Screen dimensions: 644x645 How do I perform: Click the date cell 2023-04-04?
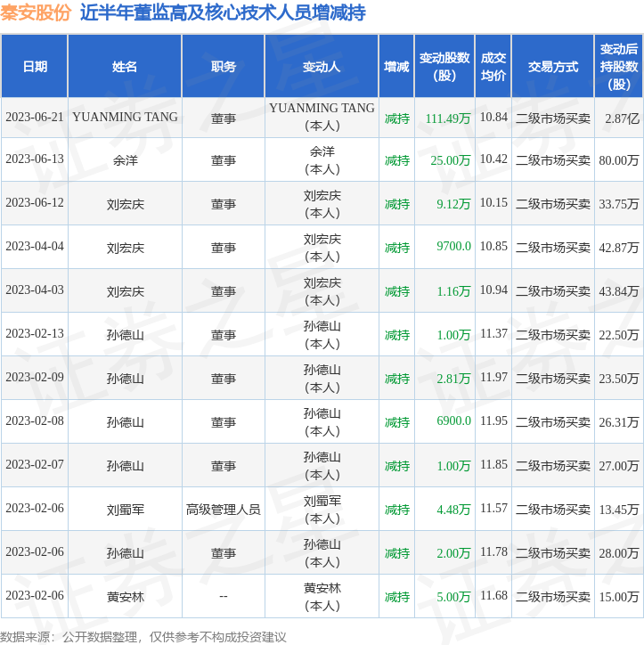click(x=35, y=247)
